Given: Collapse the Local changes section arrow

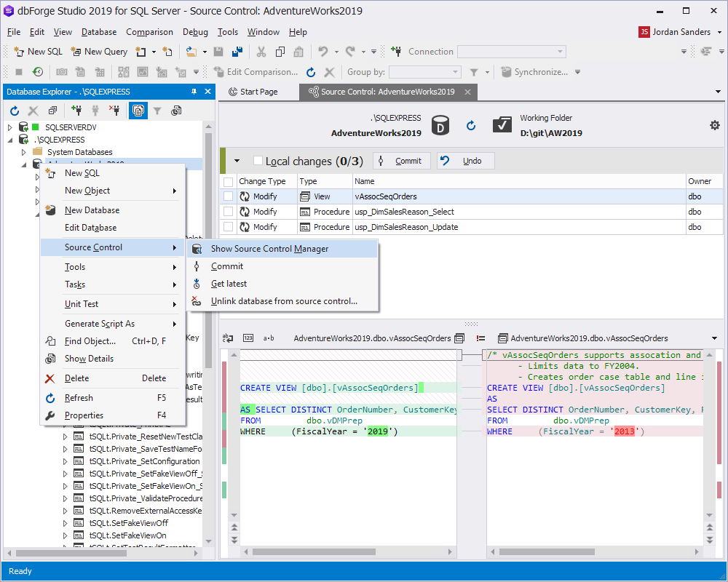Looking at the screenshot, I should click(x=237, y=161).
